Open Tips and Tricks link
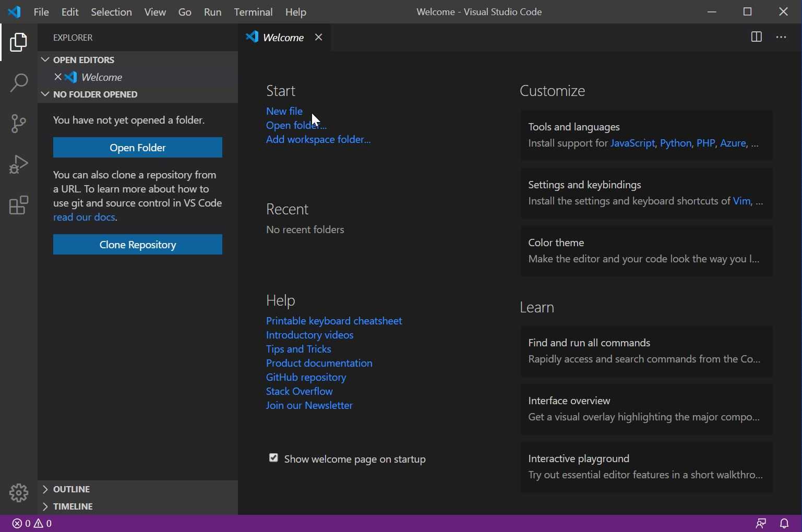 [x=298, y=349]
